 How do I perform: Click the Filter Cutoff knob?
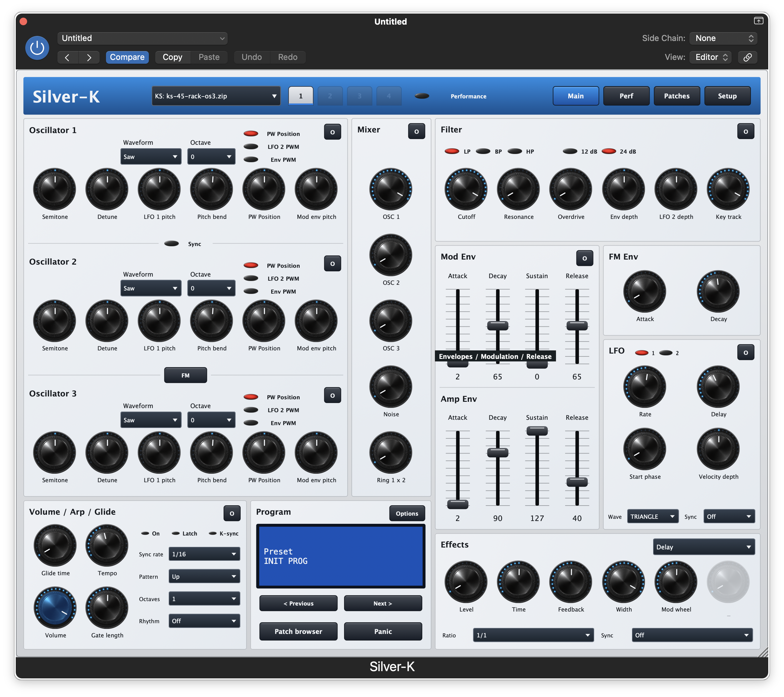tap(466, 189)
